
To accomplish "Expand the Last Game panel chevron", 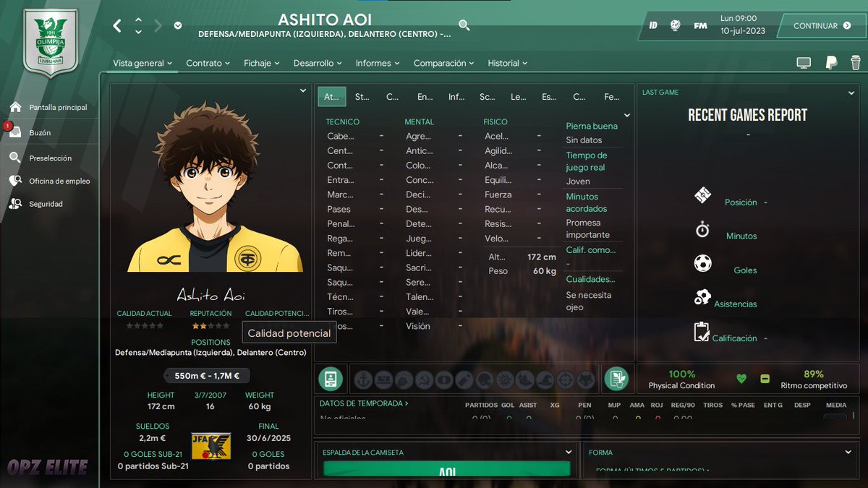I will tap(851, 93).
